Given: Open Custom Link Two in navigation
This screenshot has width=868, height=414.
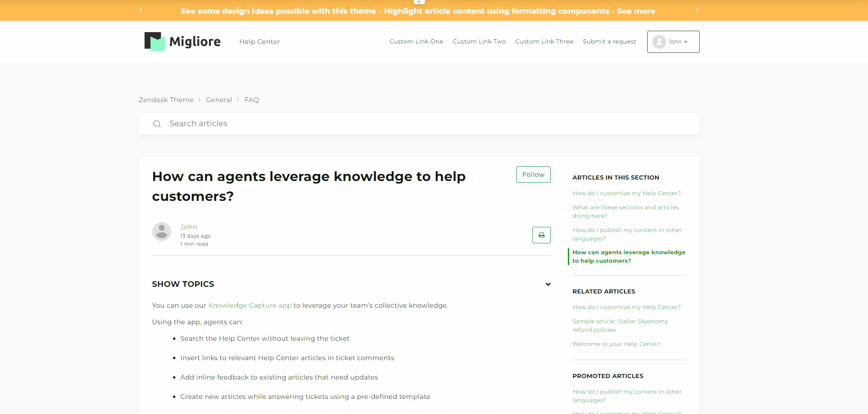Looking at the screenshot, I should coord(479,42).
